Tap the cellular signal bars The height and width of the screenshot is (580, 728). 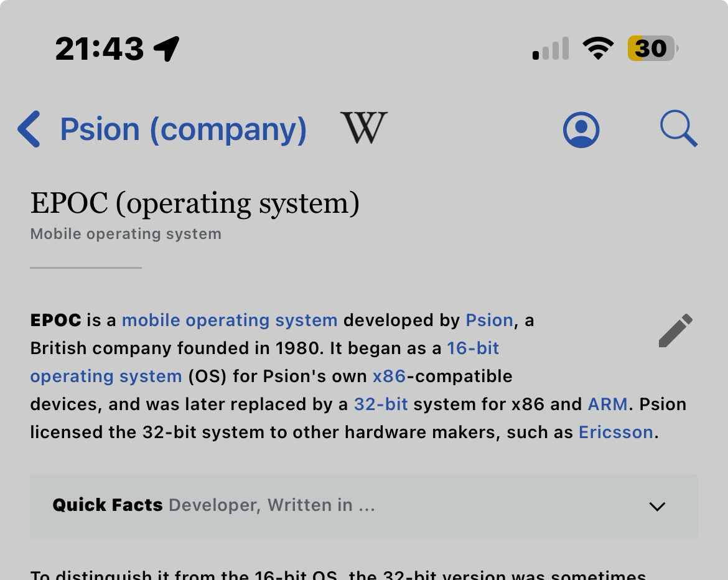tap(551, 49)
